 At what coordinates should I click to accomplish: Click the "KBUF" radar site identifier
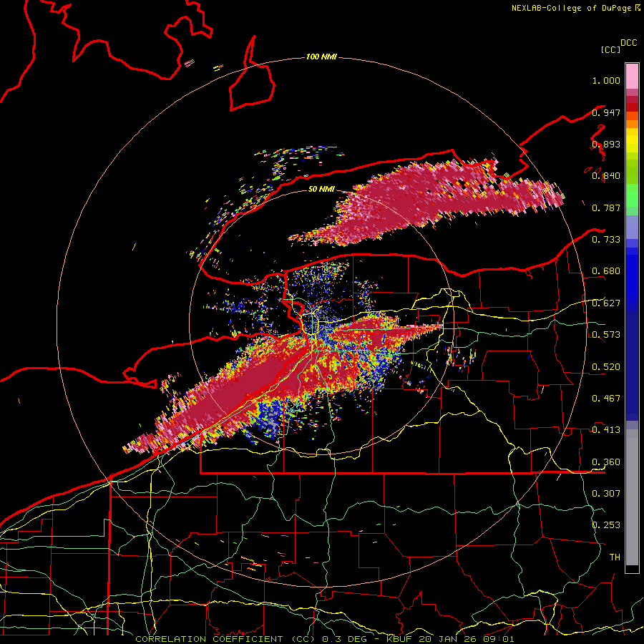(399, 639)
